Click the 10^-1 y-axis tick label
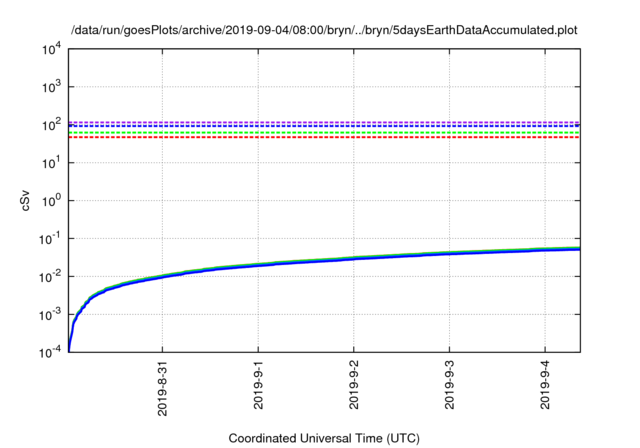The height and width of the screenshot is (448, 640). point(49,239)
